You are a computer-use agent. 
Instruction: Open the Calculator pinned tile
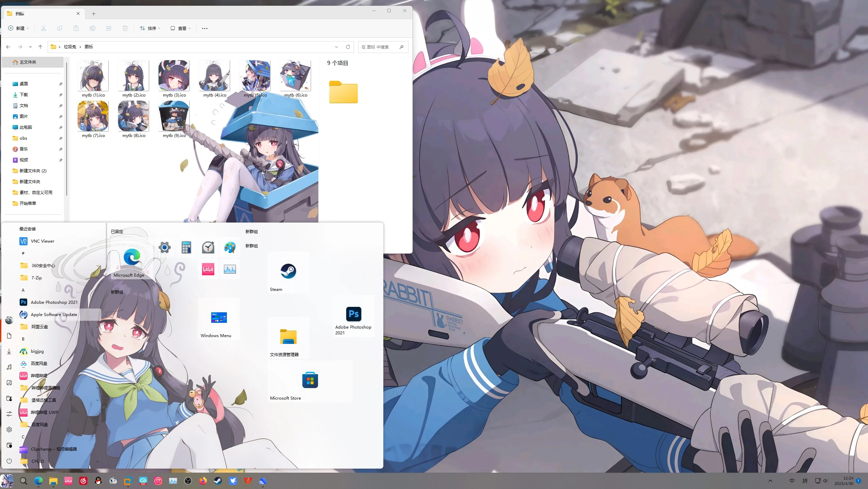(186, 247)
